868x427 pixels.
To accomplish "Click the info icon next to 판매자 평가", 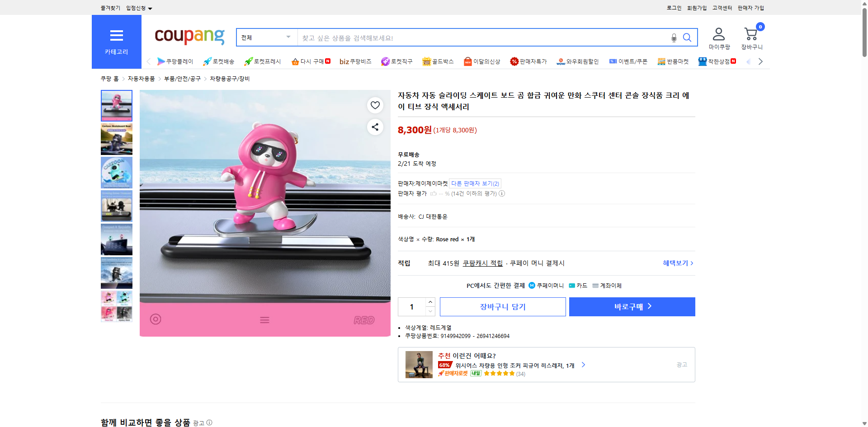I will [502, 193].
